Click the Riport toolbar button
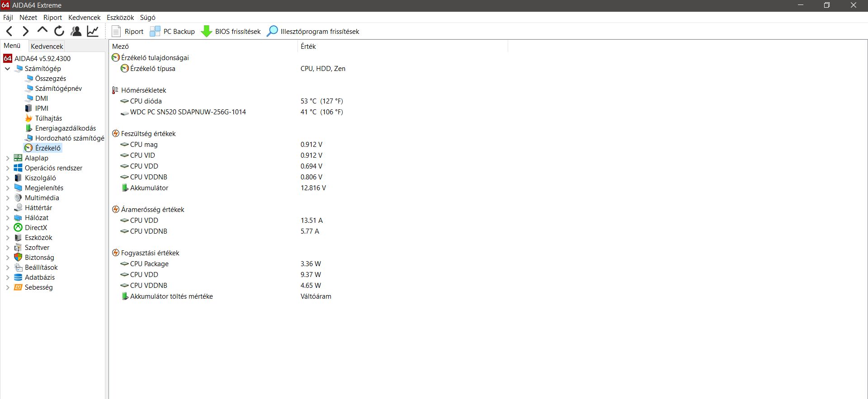868x399 pixels. pos(127,31)
